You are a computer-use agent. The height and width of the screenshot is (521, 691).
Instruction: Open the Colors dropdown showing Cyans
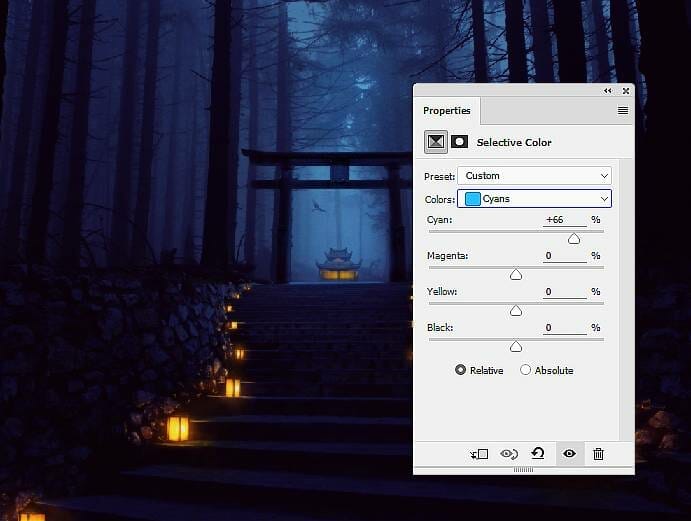pyautogui.click(x=534, y=199)
